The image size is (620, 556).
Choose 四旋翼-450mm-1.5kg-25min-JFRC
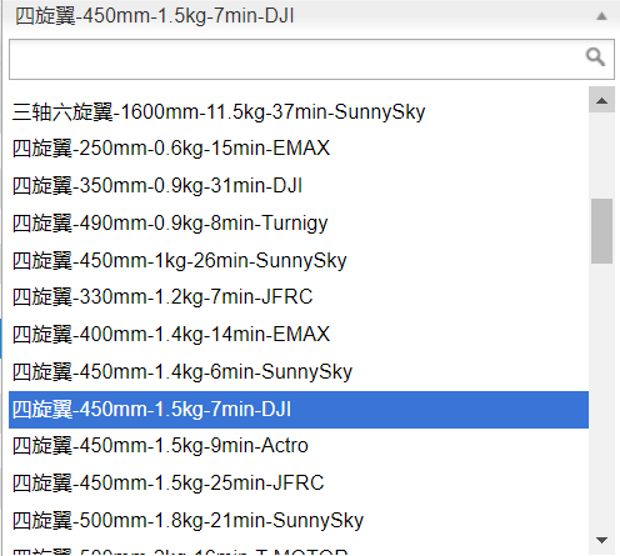point(299,483)
